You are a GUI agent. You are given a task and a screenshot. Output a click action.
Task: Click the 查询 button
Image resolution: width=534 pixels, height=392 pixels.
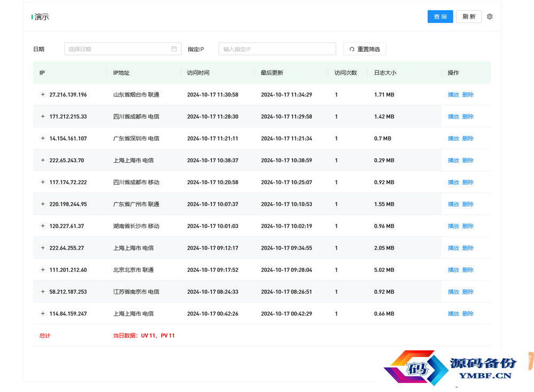pyautogui.click(x=440, y=17)
